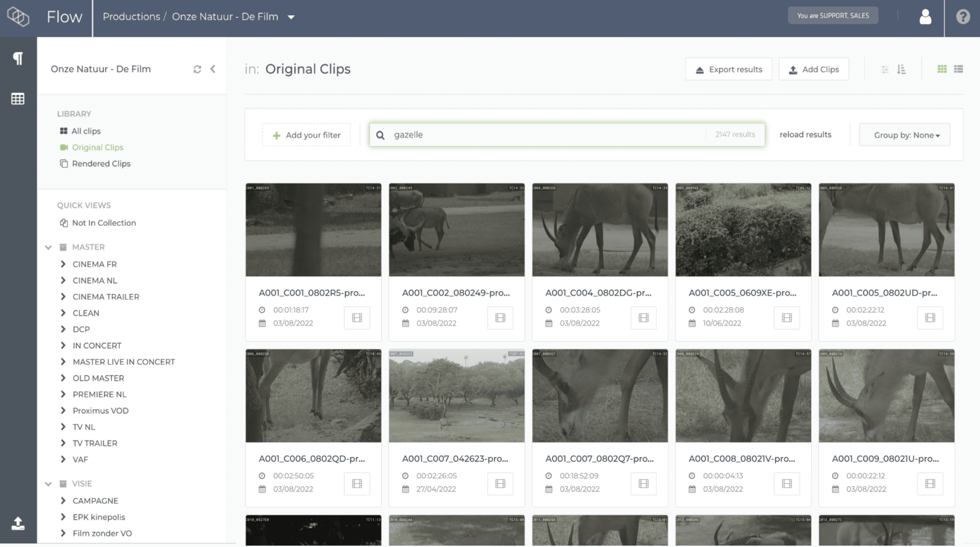The width and height of the screenshot is (980, 547).
Task: Open the sort descending icon
Action: [x=902, y=69]
